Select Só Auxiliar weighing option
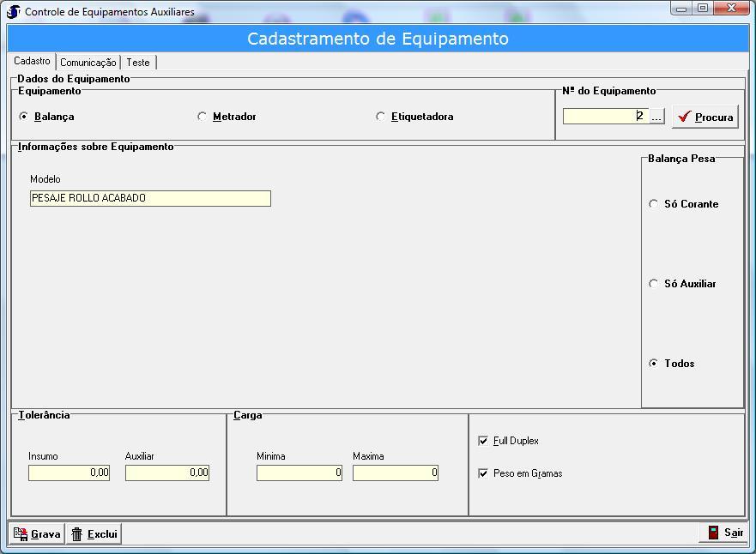This screenshot has width=756, height=554. point(654,284)
